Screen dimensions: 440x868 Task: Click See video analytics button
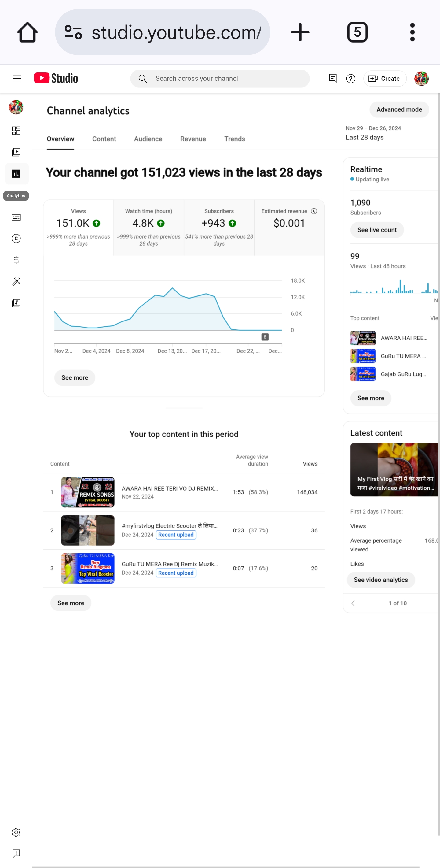pyautogui.click(x=381, y=580)
